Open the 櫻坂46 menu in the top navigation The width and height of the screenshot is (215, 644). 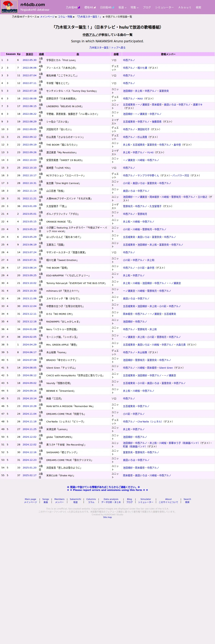pos(90,8)
